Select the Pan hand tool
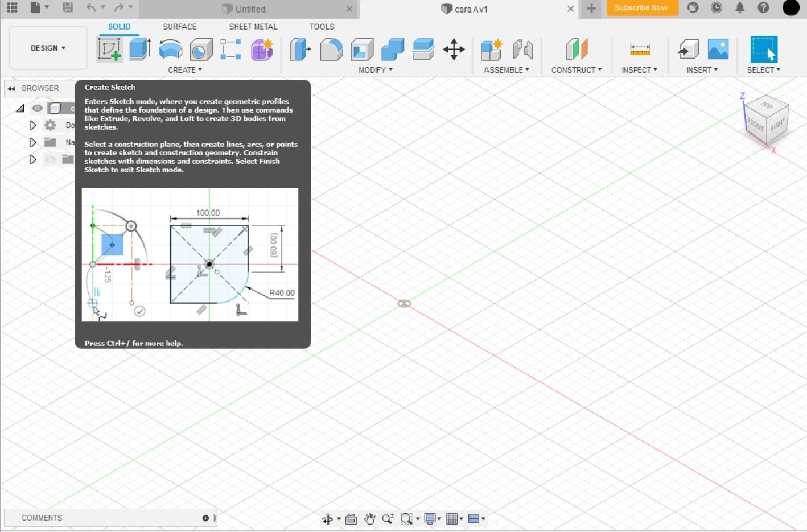 click(x=370, y=519)
